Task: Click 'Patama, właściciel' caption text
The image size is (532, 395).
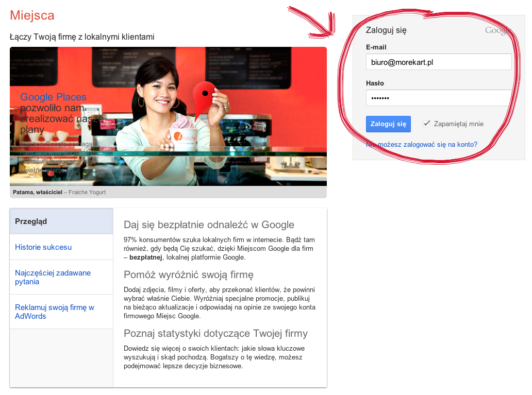Action: pos(38,192)
